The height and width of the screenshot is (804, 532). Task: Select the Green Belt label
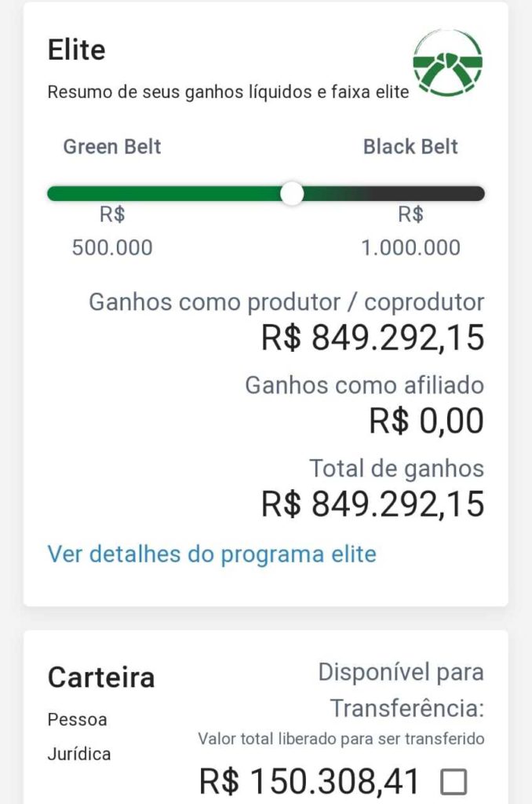pyautogui.click(x=112, y=147)
